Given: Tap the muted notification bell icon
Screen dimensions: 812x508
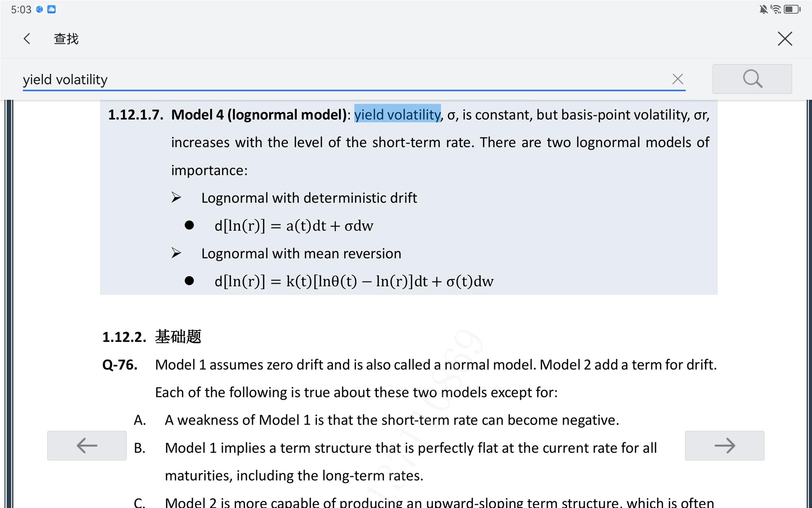Looking at the screenshot, I should [x=763, y=9].
